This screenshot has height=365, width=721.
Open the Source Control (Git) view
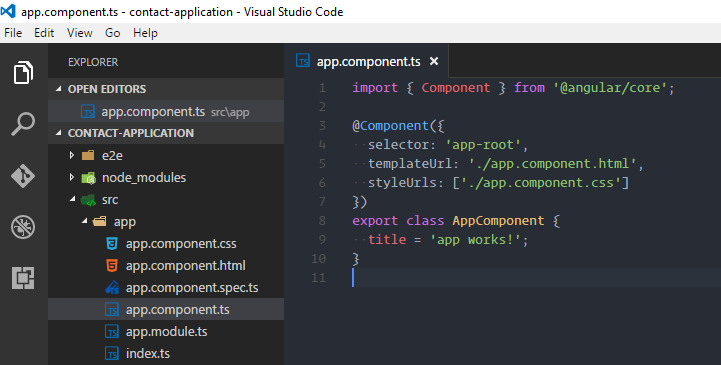(x=23, y=176)
